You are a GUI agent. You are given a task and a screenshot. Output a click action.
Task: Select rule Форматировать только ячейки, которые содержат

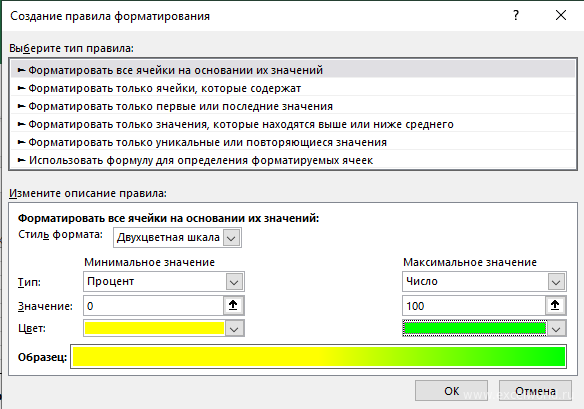(293, 88)
